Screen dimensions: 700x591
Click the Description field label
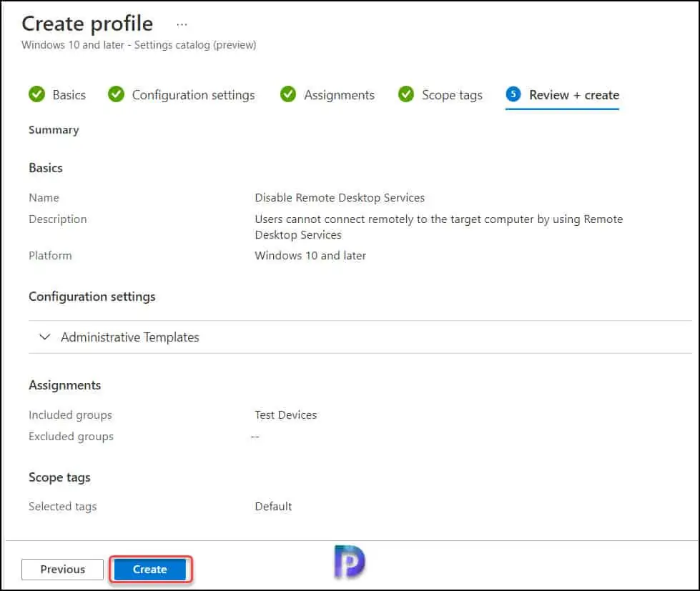58,219
